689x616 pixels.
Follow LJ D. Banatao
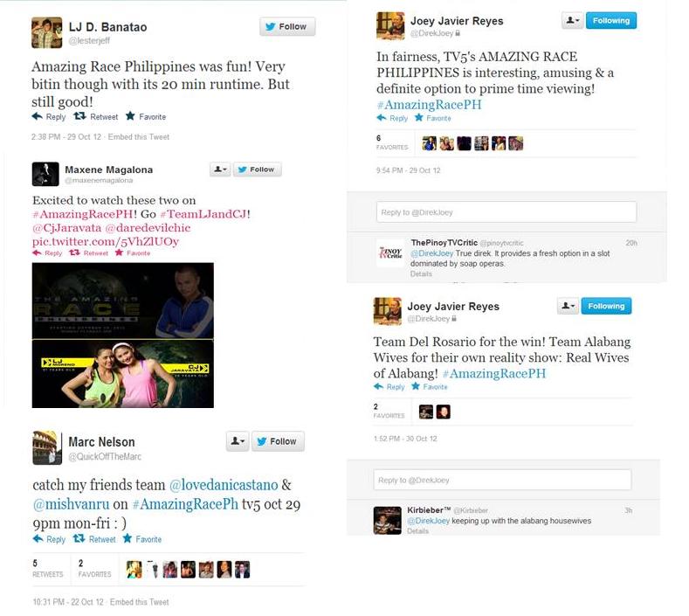[287, 27]
